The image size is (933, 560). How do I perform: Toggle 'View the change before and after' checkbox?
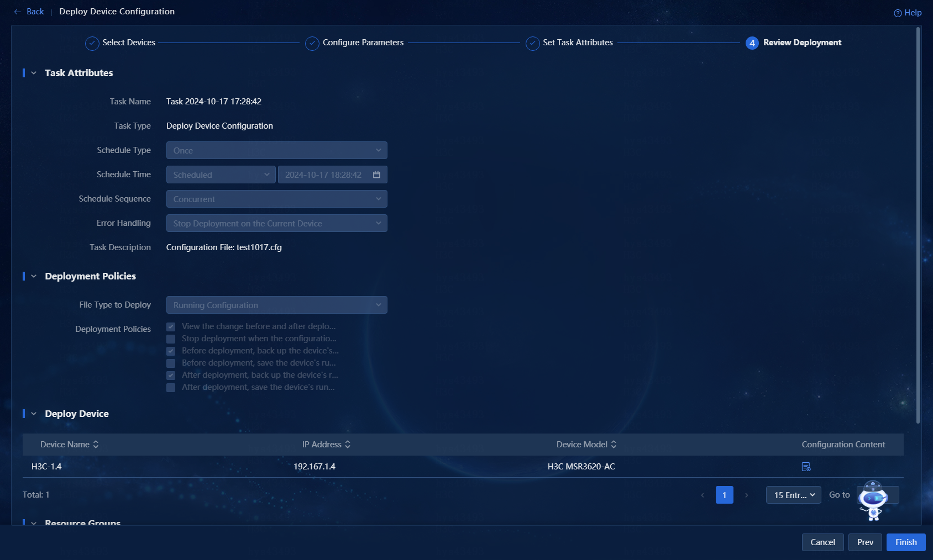[171, 327]
